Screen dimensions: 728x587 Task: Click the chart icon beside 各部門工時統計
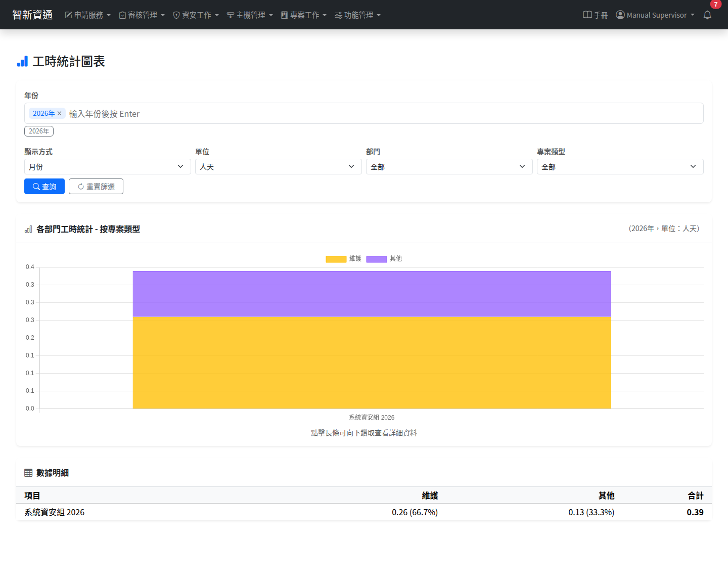tap(28, 230)
